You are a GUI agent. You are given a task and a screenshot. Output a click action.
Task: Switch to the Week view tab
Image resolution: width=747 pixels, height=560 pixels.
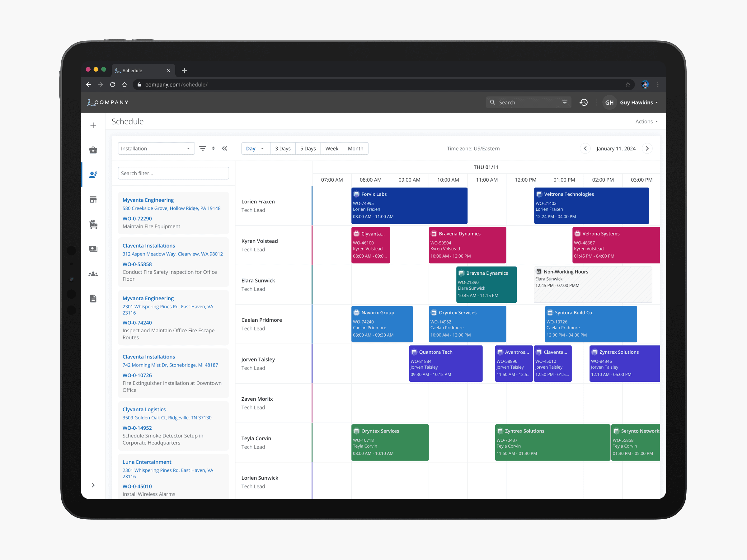331,148
